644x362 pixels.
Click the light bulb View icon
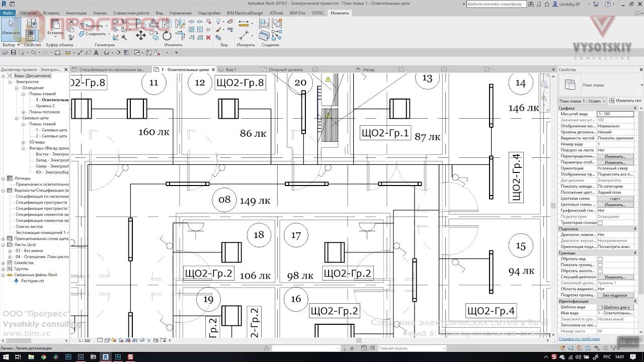pos(218,22)
